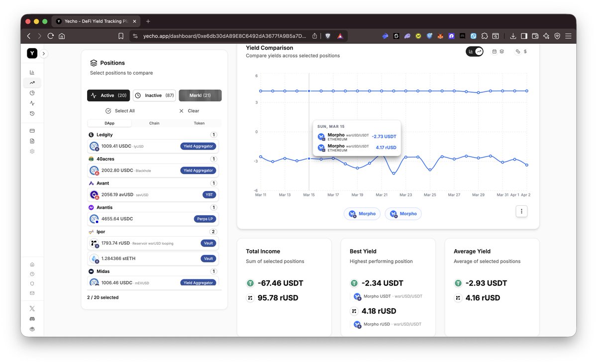Open a new browser tab
Image resolution: width=597 pixels, height=364 pixels.
click(148, 21)
